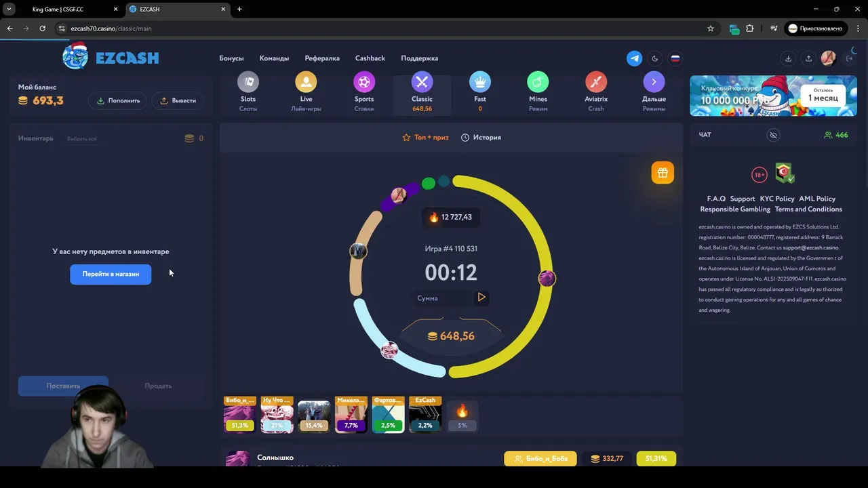
Task: Click the header upload arrow icon
Action: click(808, 58)
